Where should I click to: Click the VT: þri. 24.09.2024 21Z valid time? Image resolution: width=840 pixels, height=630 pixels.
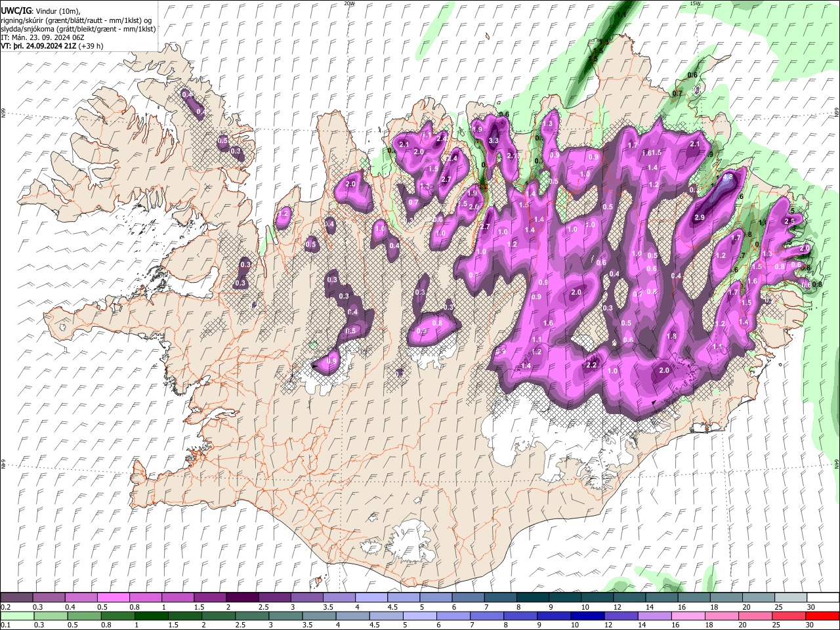pos(39,46)
